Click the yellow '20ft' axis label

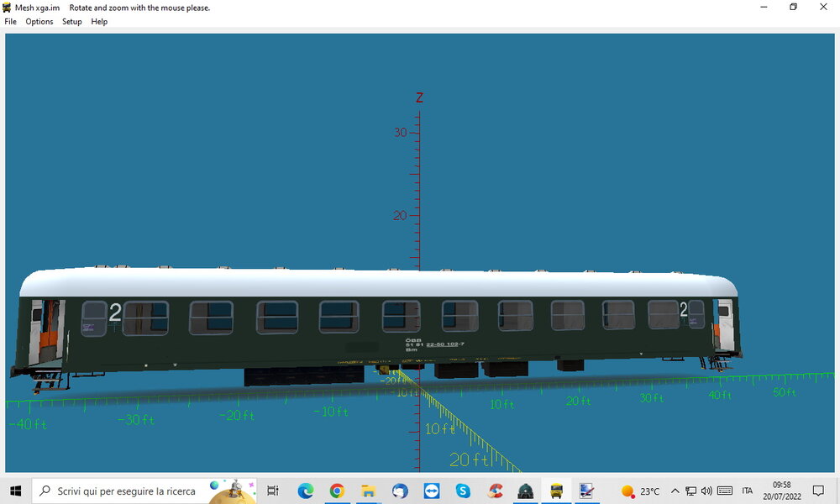click(469, 459)
